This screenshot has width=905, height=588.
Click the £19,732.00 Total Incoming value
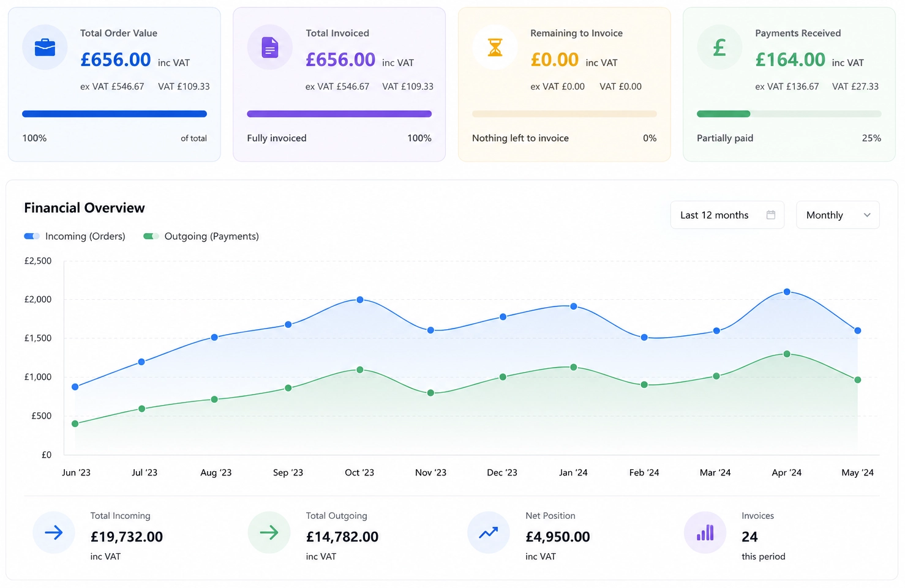[x=127, y=537]
